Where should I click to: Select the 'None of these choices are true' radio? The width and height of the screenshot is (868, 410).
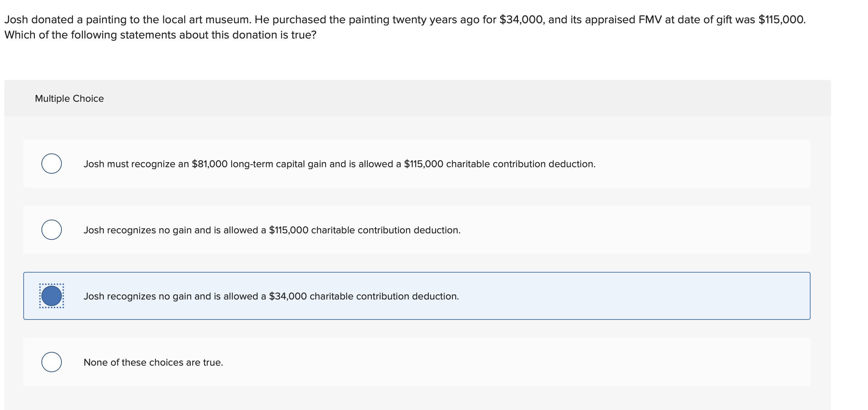51,362
